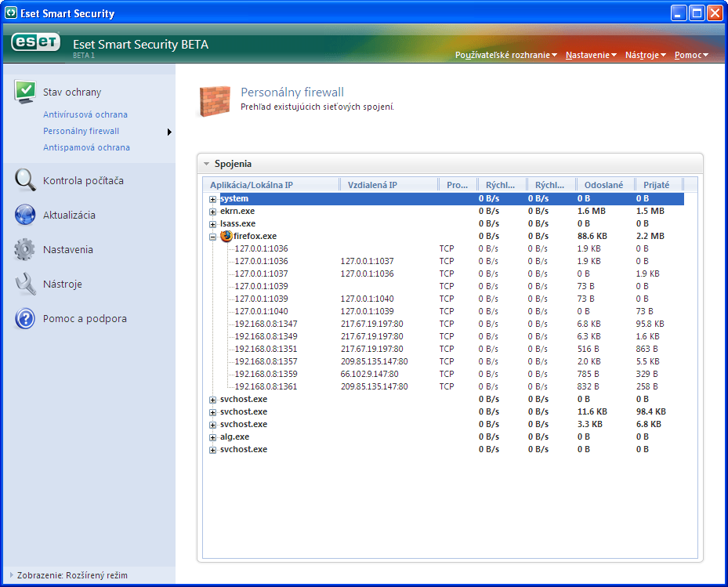Collapse the Spojenia section triangle

tap(207, 164)
